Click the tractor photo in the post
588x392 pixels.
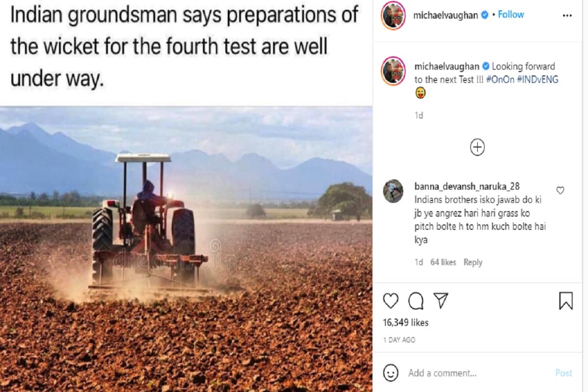pyautogui.click(x=186, y=249)
